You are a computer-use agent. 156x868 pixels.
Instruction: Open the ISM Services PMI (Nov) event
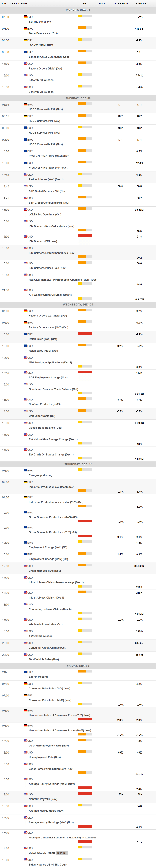[x=43, y=241]
